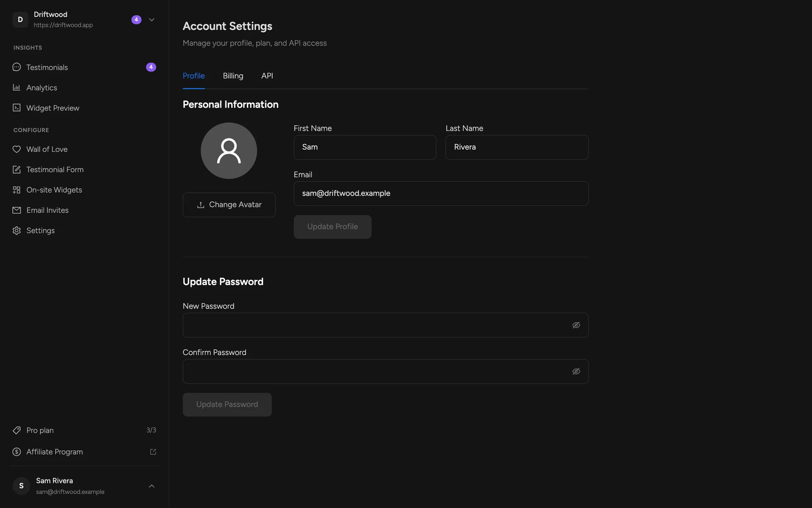Expand the Sam Rivera user menu chevron

(x=151, y=486)
